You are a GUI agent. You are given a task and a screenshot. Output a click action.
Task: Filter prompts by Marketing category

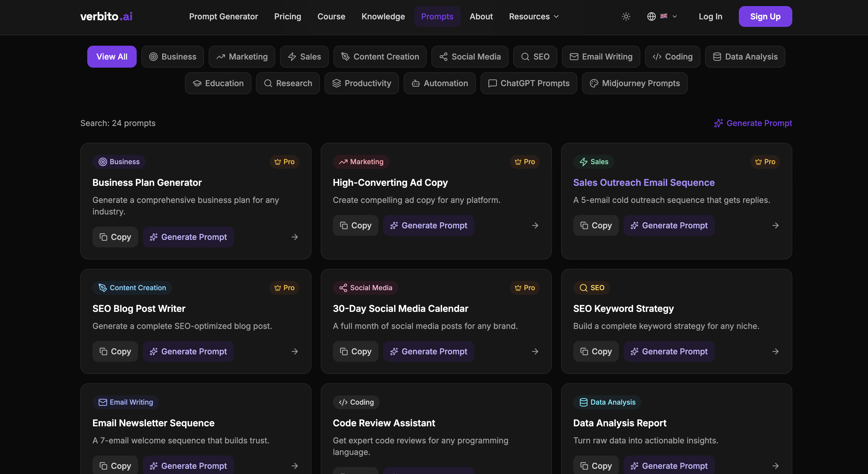coord(242,57)
